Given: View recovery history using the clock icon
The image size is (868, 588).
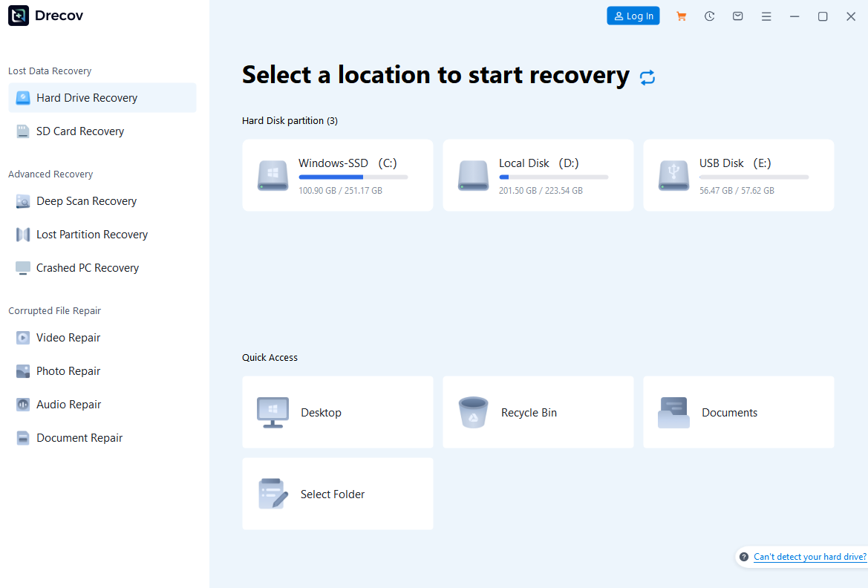Looking at the screenshot, I should point(709,16).
